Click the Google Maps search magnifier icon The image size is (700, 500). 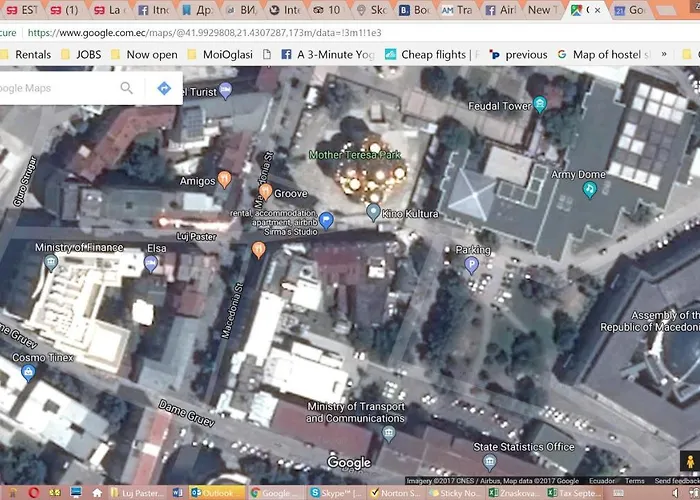click(127, 88)
